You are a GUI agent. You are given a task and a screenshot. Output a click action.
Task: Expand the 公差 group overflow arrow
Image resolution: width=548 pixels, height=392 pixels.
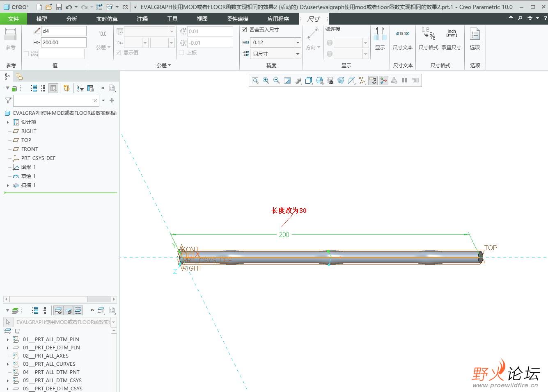pyautogui.click(x=169, y=65)
